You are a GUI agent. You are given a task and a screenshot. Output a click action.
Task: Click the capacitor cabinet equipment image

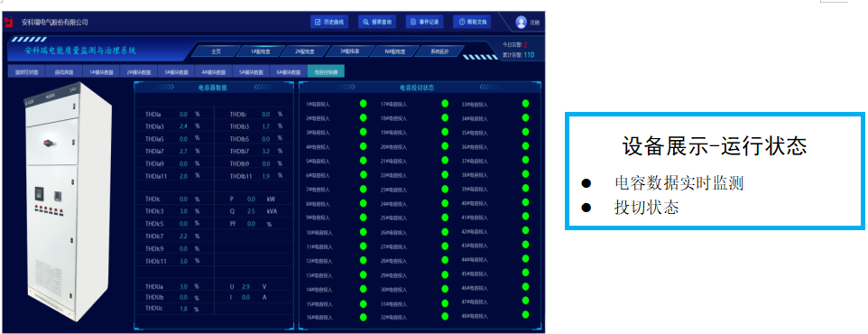point(51,201)
